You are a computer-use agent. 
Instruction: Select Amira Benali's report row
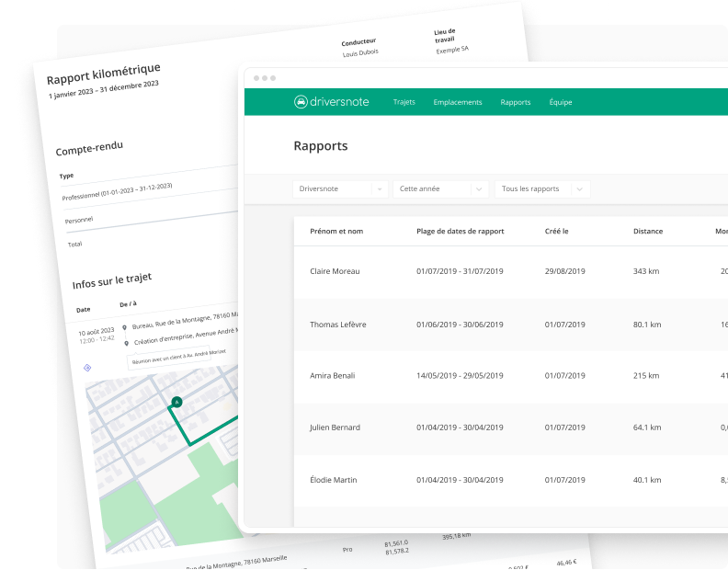(x=332, y=376)
